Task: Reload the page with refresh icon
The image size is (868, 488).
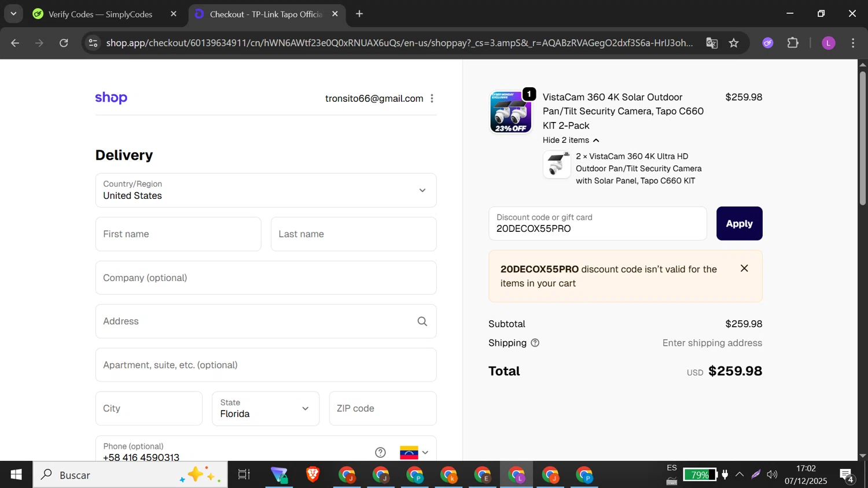Action: [64, 43]
